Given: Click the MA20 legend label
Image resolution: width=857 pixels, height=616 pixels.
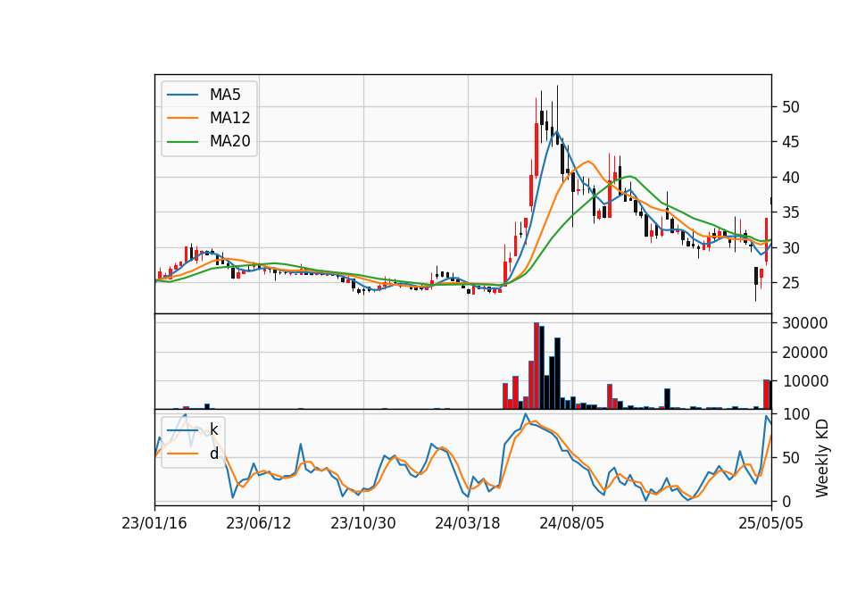Looking at the screenshot, I should point(229,142).
